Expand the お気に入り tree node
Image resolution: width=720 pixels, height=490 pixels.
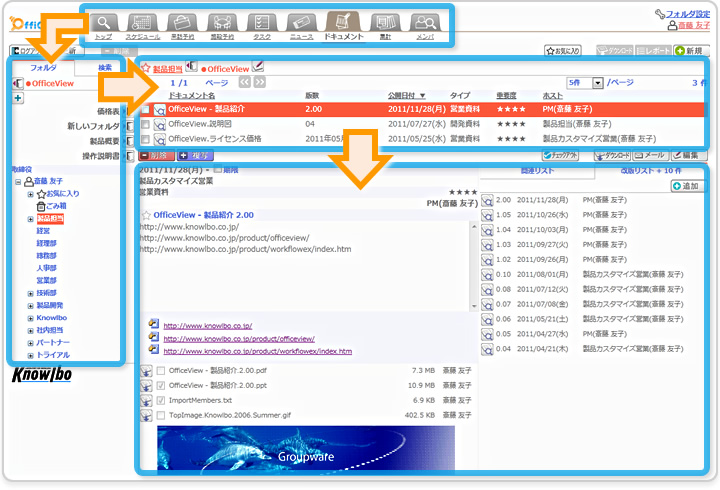tap(30, 194)
